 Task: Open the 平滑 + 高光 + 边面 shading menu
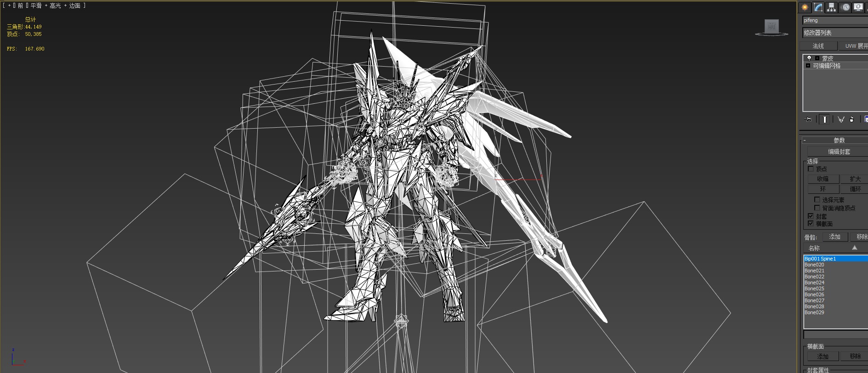tap(55, 6)
